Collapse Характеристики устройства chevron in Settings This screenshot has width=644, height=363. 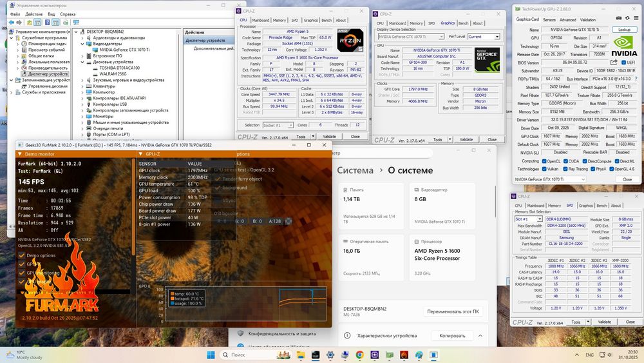pyautogui.click(x=480, y=336)
